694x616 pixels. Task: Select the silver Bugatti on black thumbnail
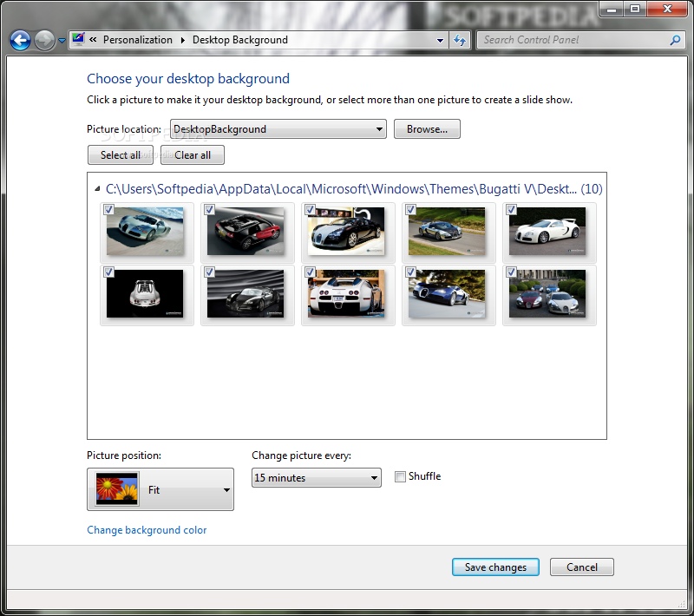tap(145, 293)
